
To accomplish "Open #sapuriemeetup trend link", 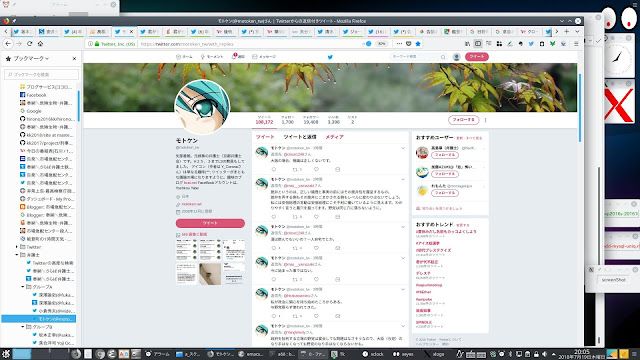I will pos(429,285).
